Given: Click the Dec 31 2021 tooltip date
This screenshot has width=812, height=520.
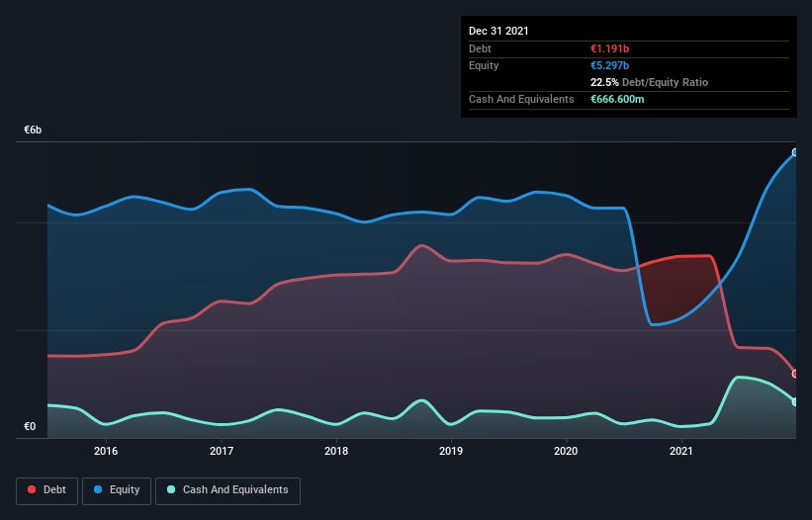Looking at the screenshot, I should [498, 31].
